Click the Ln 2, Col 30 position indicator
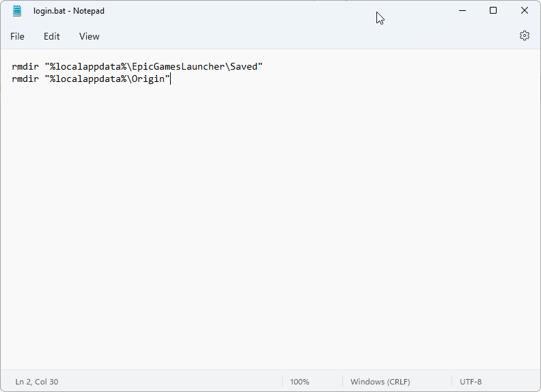The width and height of the screenshot is (541, 392). click(x=37, y=382)
